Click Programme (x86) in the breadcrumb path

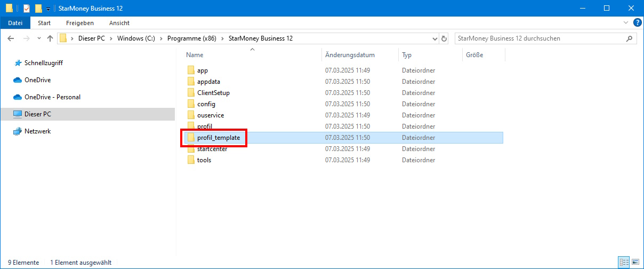click(x=191, y=38)
